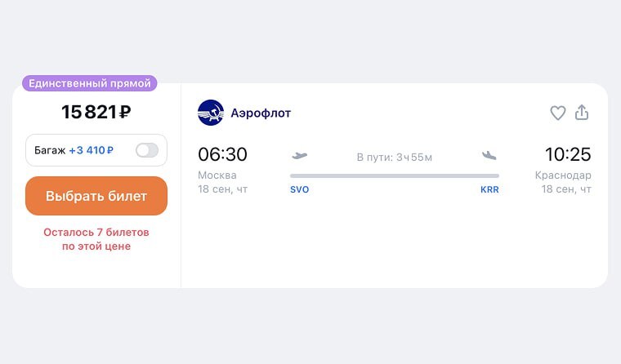621x364 pixels.
Task: Click the Единственный прямой badge
Action: pyautogui.click(x=90, y=83)
